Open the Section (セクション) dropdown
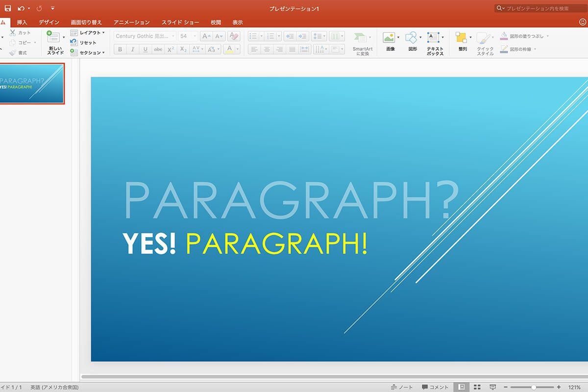 coord(88,52)
